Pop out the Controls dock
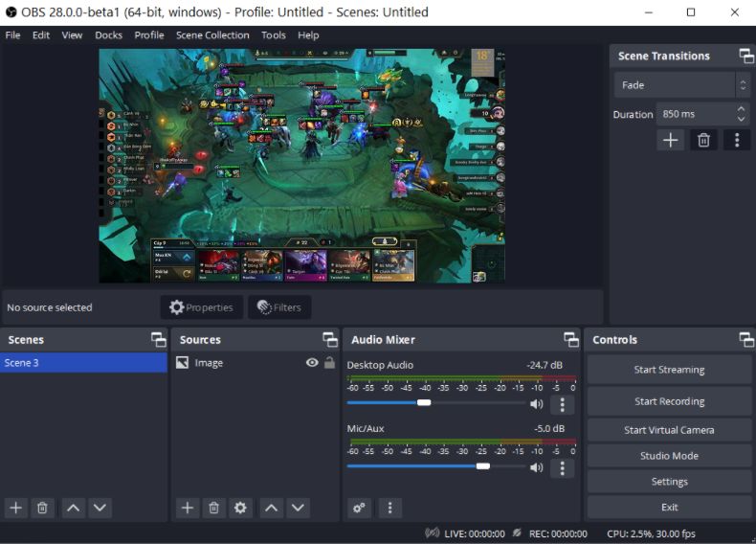This screenshot has height=544, width=756. click(x=746, y=340)
